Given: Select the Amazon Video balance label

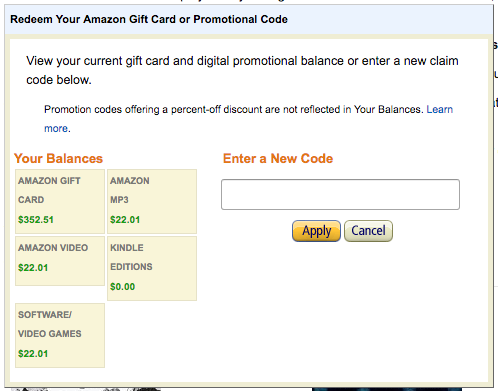Looking at the screenshot, I should pyautogui.click(x=53, y=248).
